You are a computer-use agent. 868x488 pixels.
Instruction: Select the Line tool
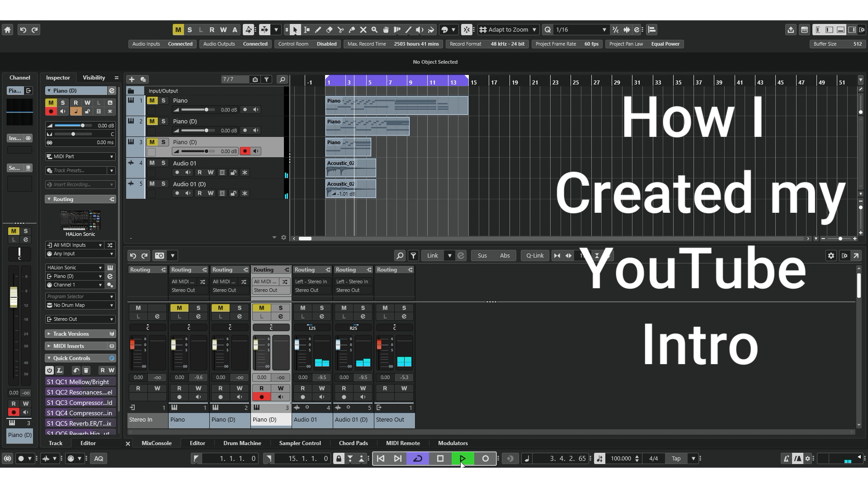pos(409,30)
